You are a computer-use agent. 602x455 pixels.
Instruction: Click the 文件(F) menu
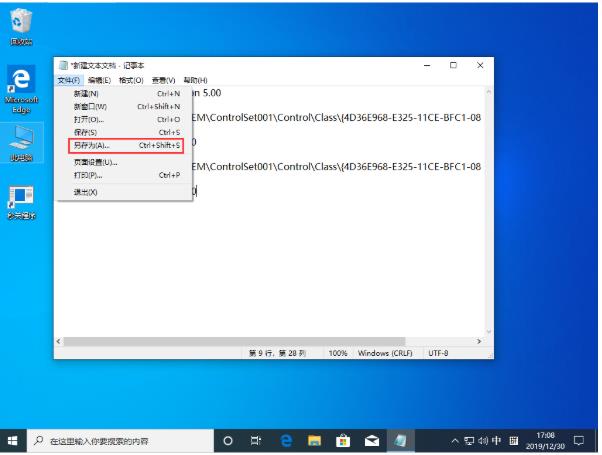click(x=69, y=80)
